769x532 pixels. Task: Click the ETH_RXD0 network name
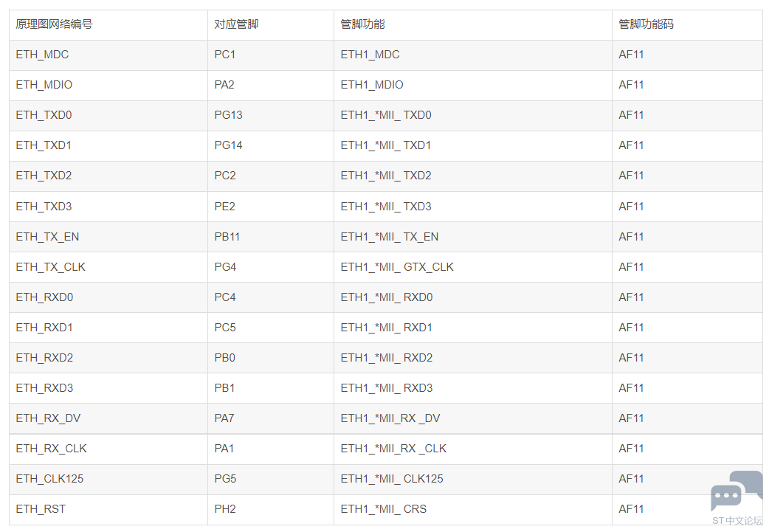(44, 297)
